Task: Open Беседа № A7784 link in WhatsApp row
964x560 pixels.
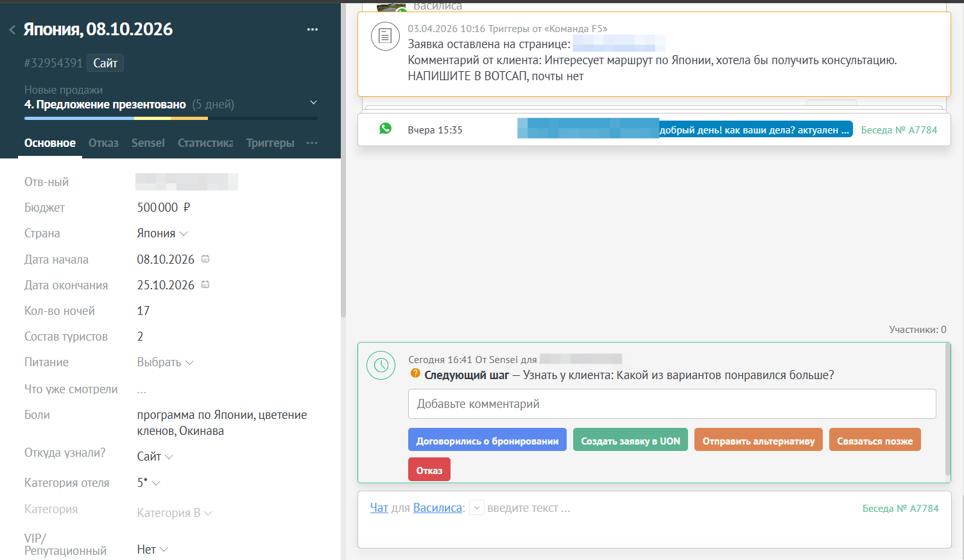Action: (899, 130)
